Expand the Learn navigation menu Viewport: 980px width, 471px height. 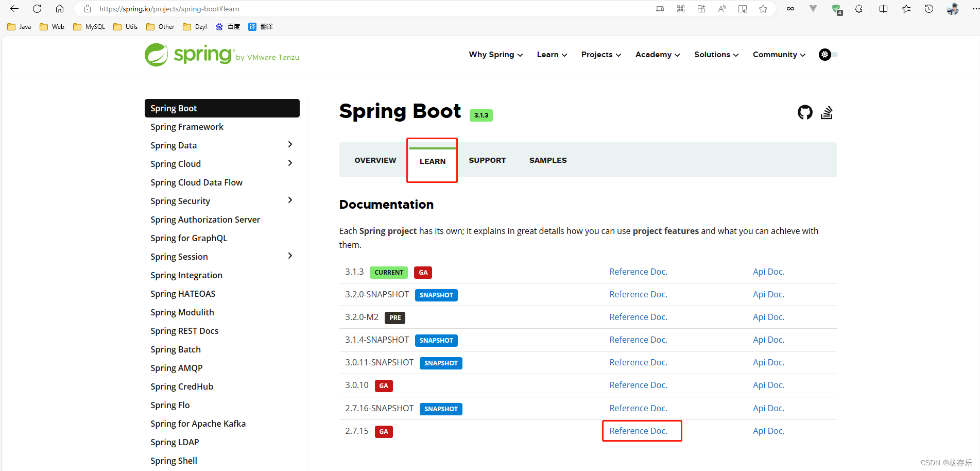click(x=552, y=55)
